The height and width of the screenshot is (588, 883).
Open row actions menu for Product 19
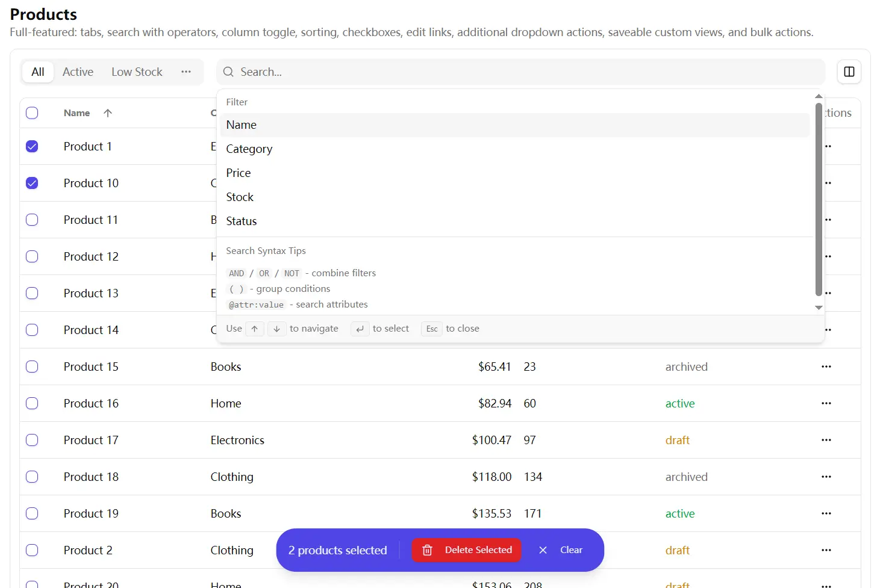(826, 513)
